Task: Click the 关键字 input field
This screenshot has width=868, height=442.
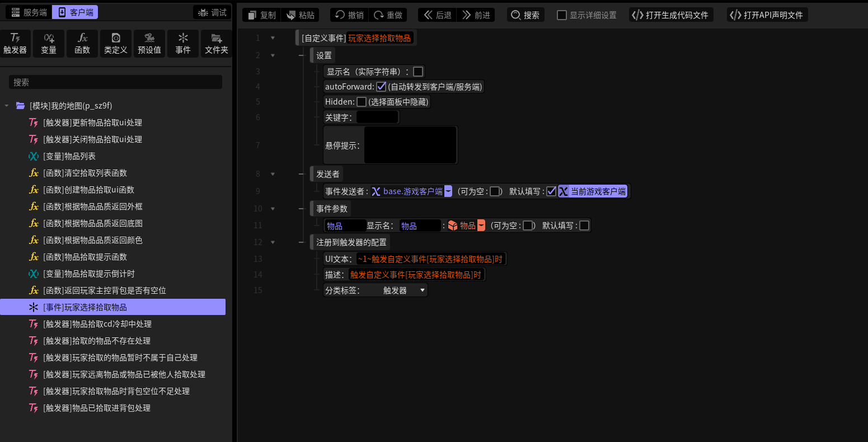Action: pyautogui.click(x=377, y=117)
